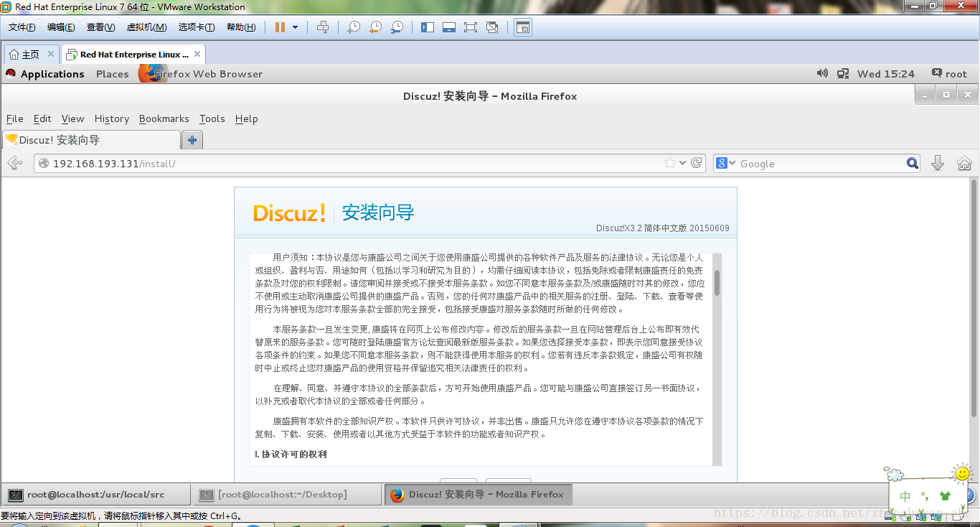Image resolution: width=980 pixels, height=527 pixels.
Task: Open Firefox View menu
Action: click(x=72, y=118)
